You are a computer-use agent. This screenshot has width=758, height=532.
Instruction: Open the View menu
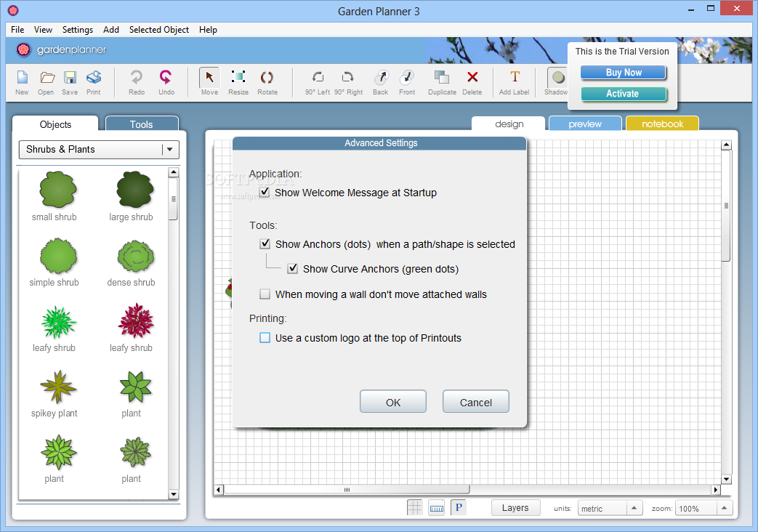click(x=43, y=30)
